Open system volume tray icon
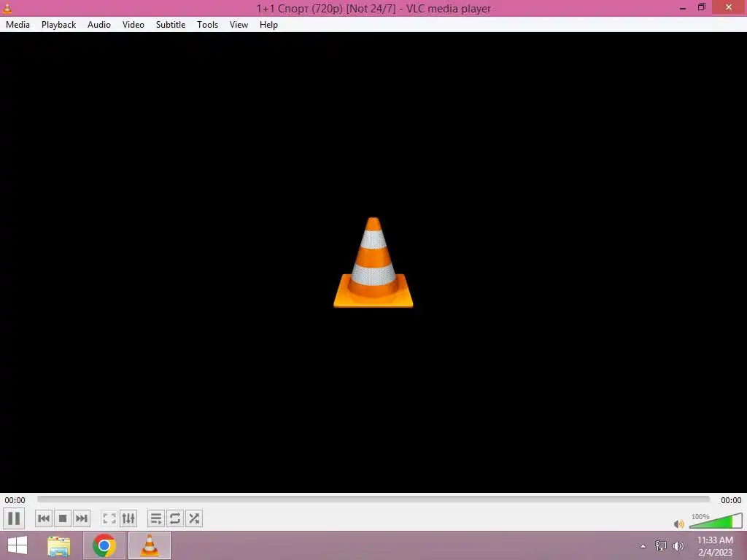This screenshot has width=747, height=560. coord(678,546)
